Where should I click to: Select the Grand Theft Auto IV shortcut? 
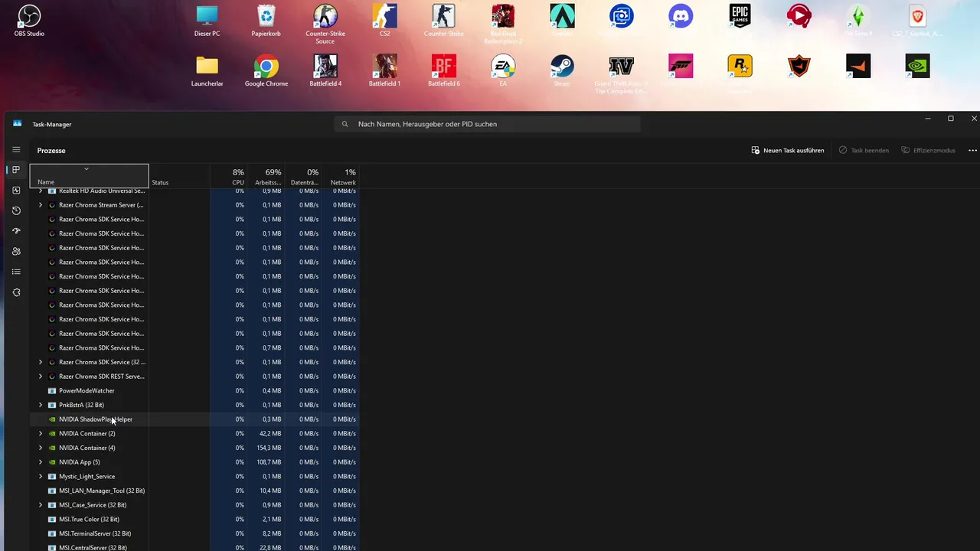(x=621, y=74)
